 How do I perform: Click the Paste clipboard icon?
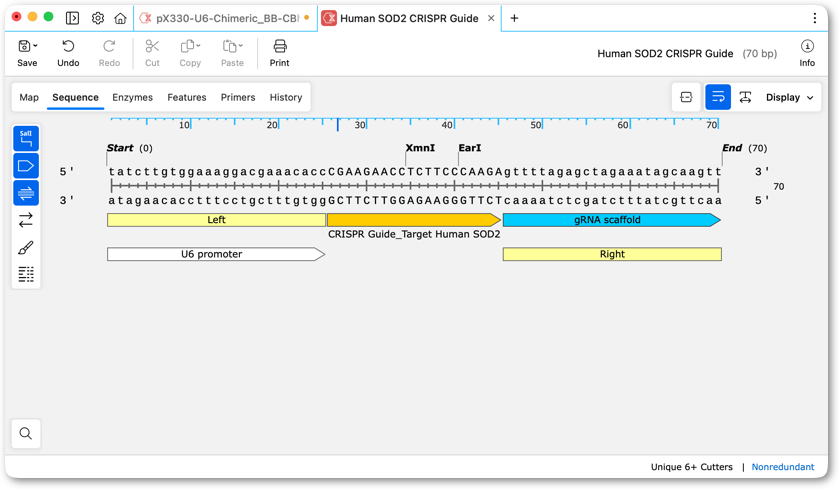229,47
